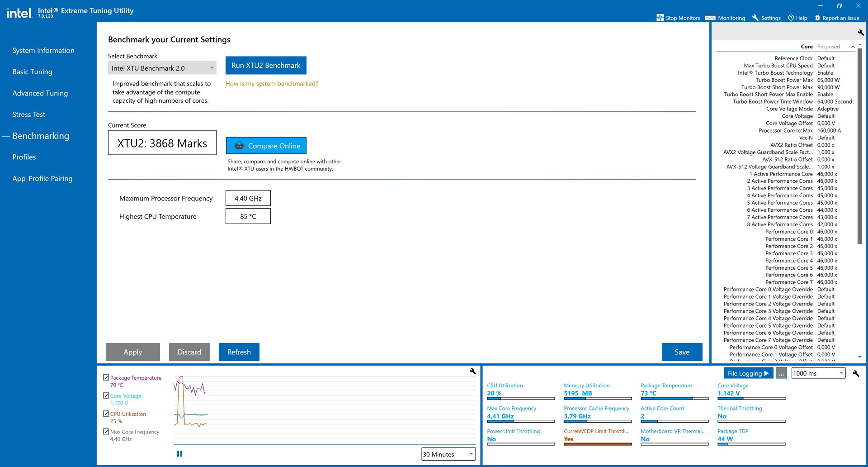Click 'How is my system benchmarked?' link
Viewport: 868px width, 467px height.
(x=272, y=84)
